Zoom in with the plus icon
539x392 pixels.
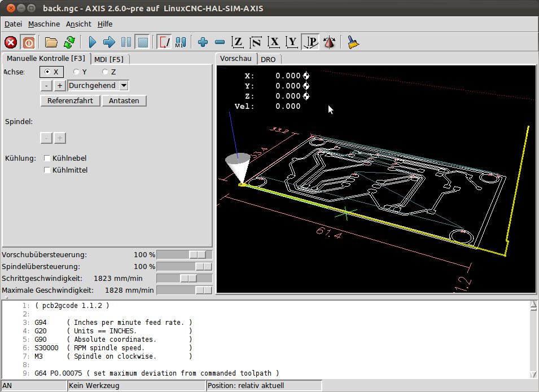(x=203, y=42)
